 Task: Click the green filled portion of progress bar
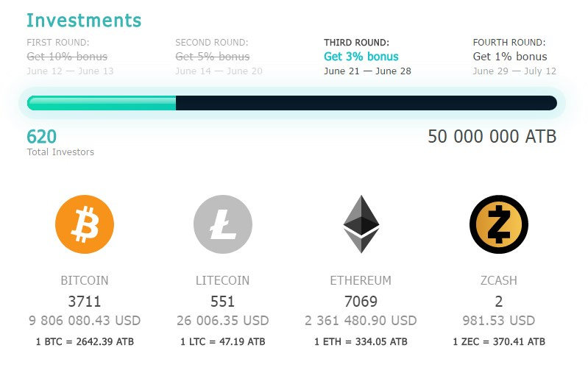click(x=102, y=103)
